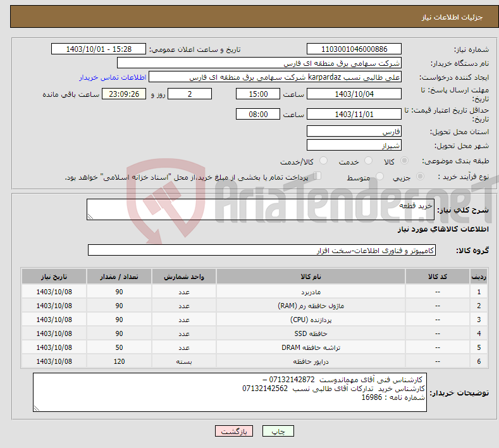Click the توضیحات خریدار text area
Viewport: 499px width, 448px height.
click(x=230, y=392)
